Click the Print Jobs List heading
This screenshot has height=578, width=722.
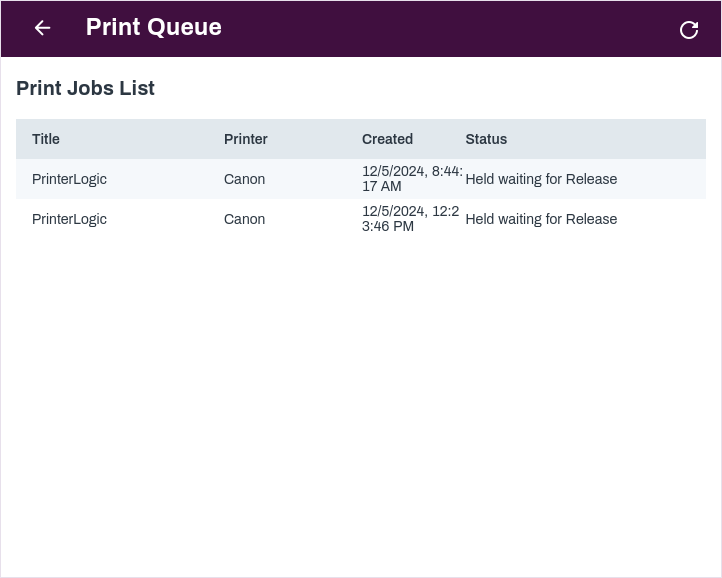[85, 88]
